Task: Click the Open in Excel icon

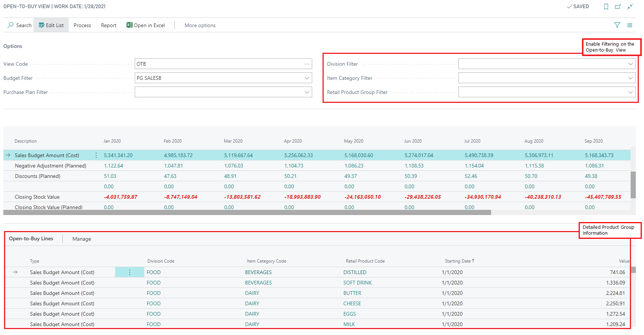Action: [x=129, y=25]
